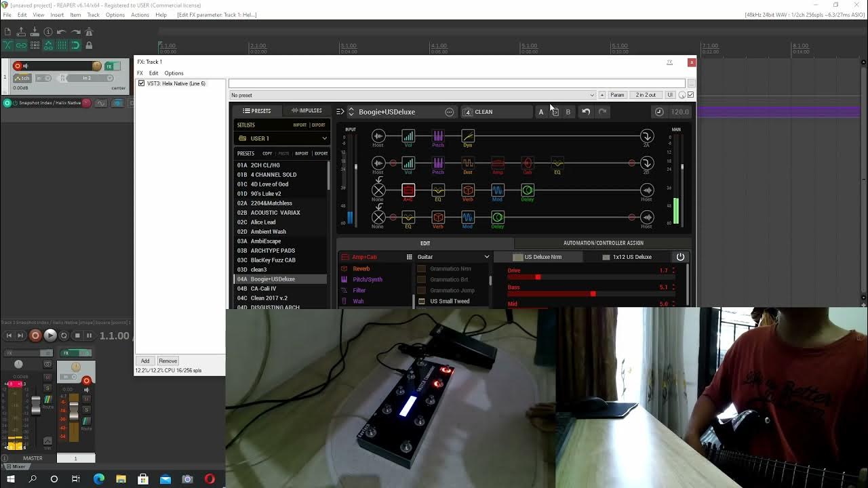This screenshot has width=868, height=488.
Task: Click the Stop button in REAPER transport
Action: (x=77, y=335)
